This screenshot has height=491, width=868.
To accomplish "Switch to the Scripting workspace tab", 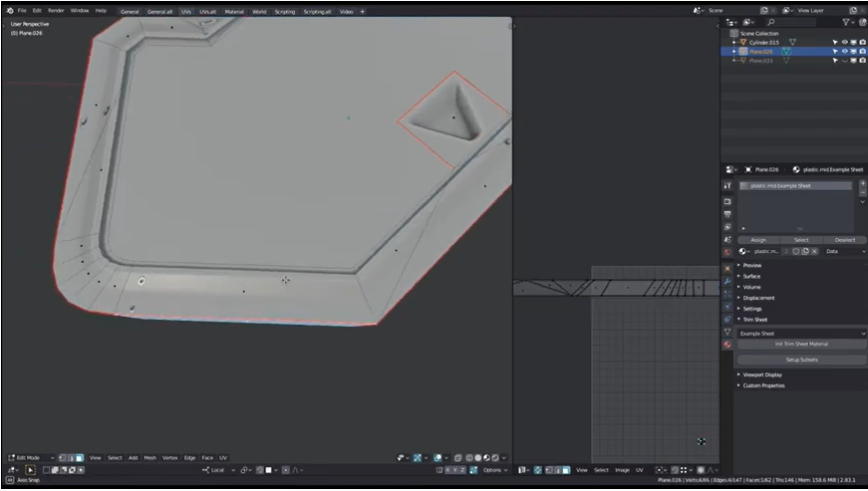I will pyautogui.click(x=285, y=11).
